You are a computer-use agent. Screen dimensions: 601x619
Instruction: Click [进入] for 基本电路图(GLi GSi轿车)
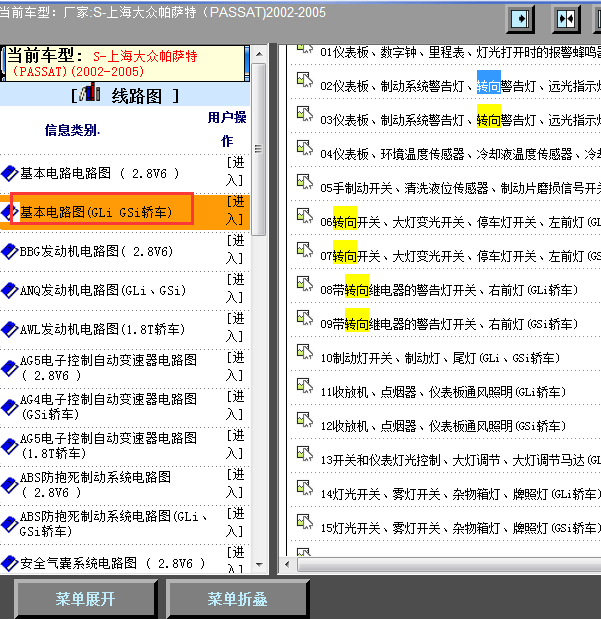click(235, 210)
